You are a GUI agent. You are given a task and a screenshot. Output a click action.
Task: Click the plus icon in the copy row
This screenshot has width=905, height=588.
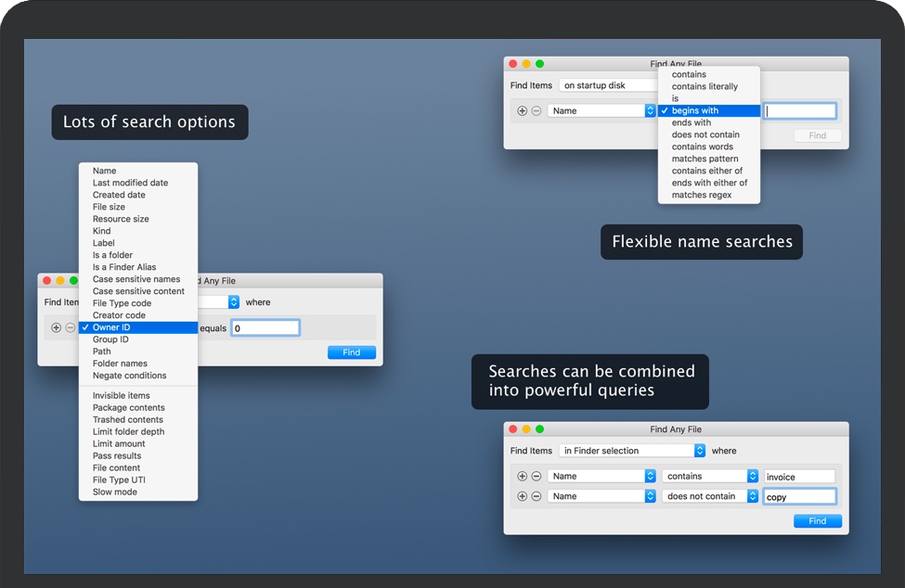(522, 496)
